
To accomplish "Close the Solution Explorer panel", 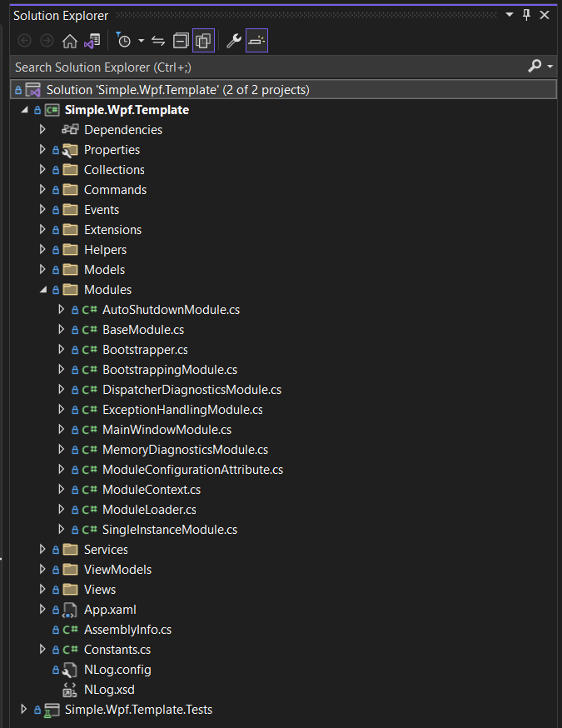I will [545, 15].
